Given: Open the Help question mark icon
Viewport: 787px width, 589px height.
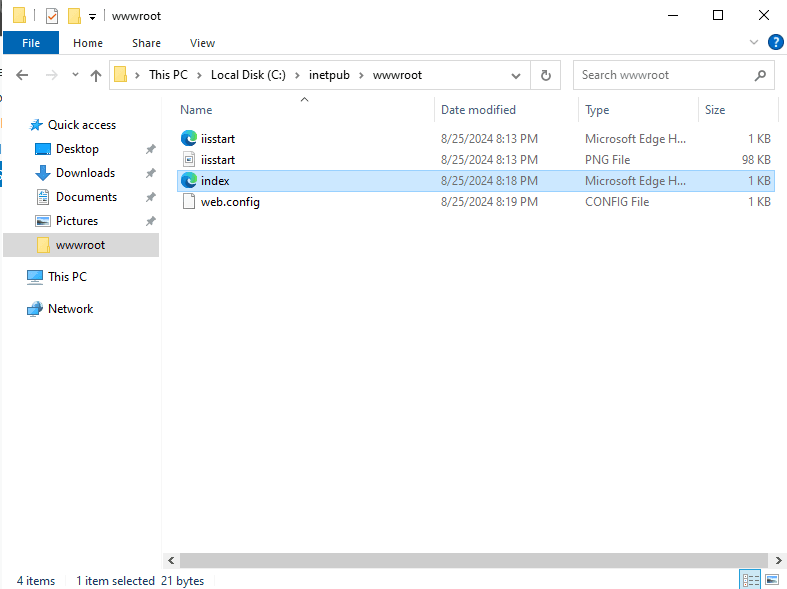Looking at the screenshot, I should click(x=775, y=43).
